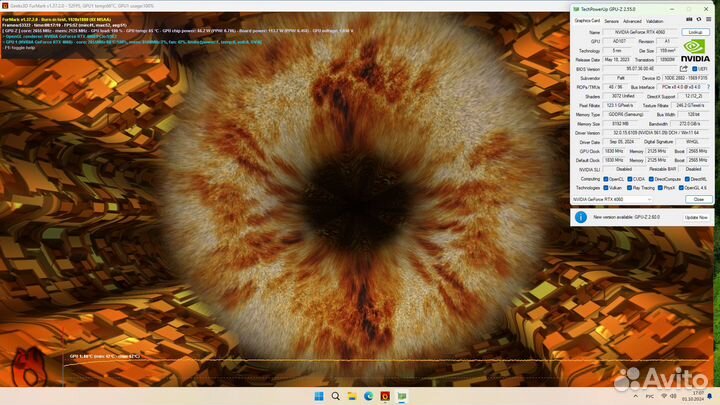Viewport: 720px width, 405px height.
Task: Toggle the OpenCL checkbox
Action: click(x=606, y=179)
